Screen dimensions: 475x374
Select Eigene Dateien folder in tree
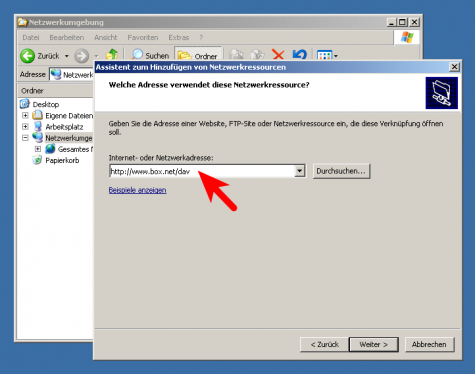69,116
